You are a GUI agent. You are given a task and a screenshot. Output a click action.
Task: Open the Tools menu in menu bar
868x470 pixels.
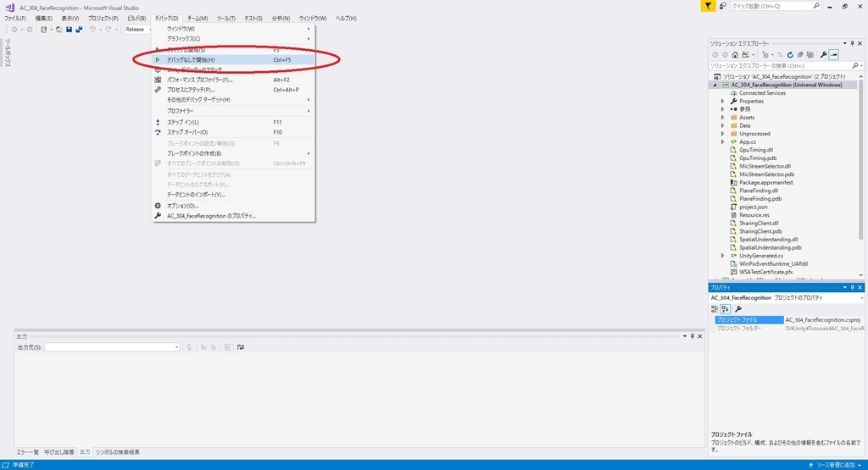pyautogui.click(x=225, y=19)
